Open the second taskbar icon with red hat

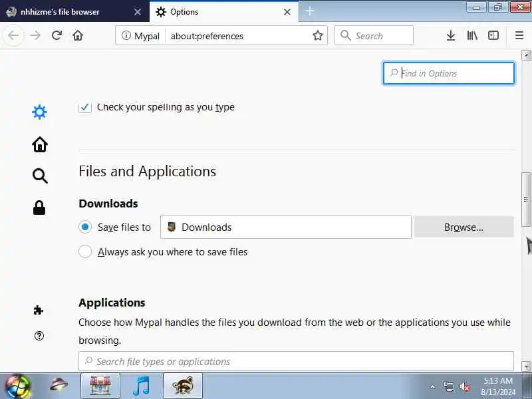[59, 386]
